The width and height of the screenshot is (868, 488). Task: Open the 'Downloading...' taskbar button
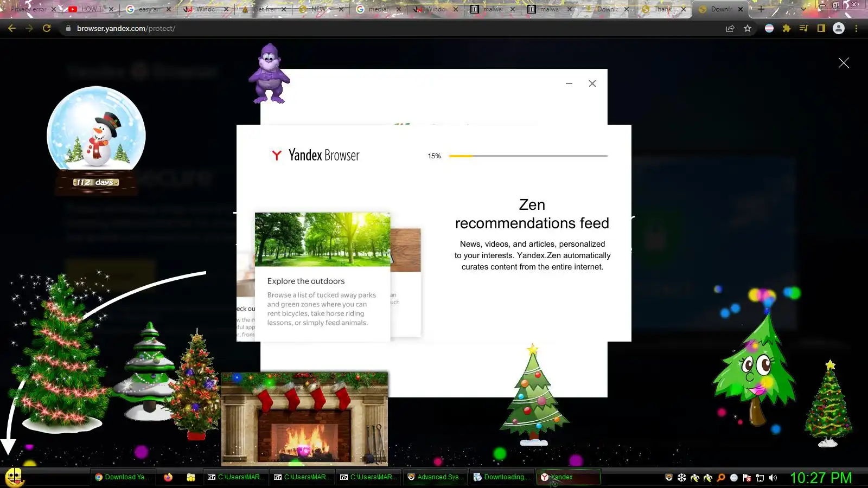502,477
